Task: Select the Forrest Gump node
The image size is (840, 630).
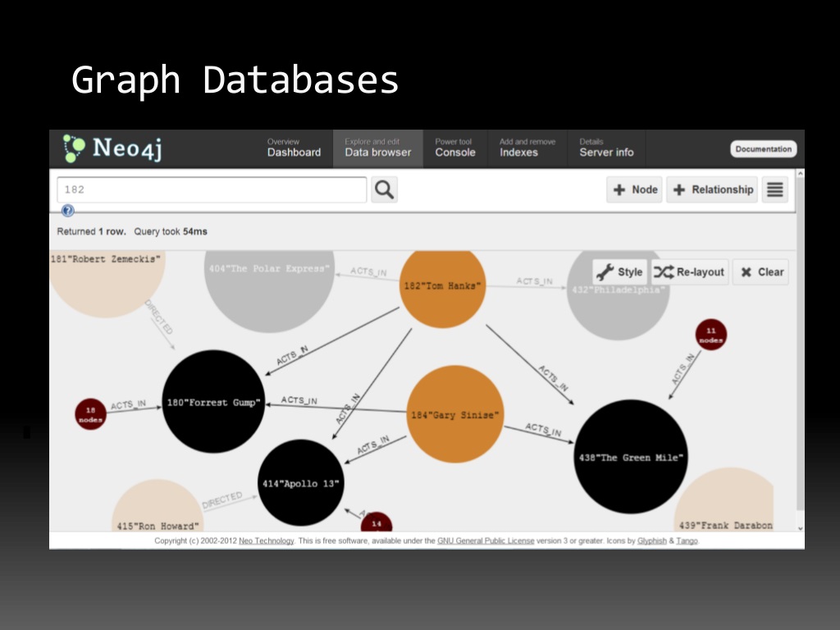Action: point(213,402)
